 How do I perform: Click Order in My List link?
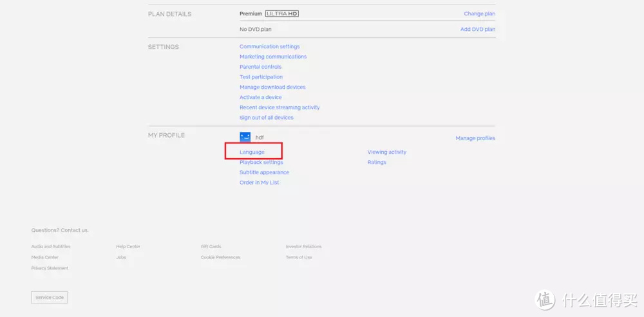(x=259, y=183)
